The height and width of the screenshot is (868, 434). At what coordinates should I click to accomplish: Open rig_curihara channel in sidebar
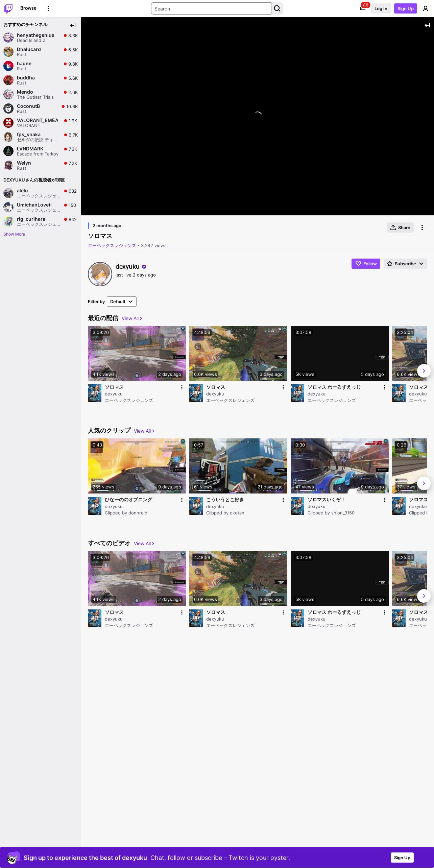(41, 221)
